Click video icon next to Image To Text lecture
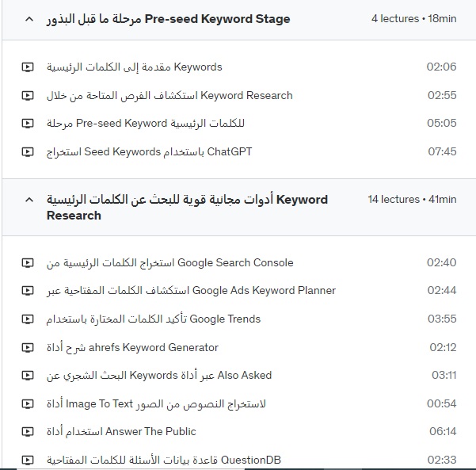476x470 pixels. click(x=28, y=403)
